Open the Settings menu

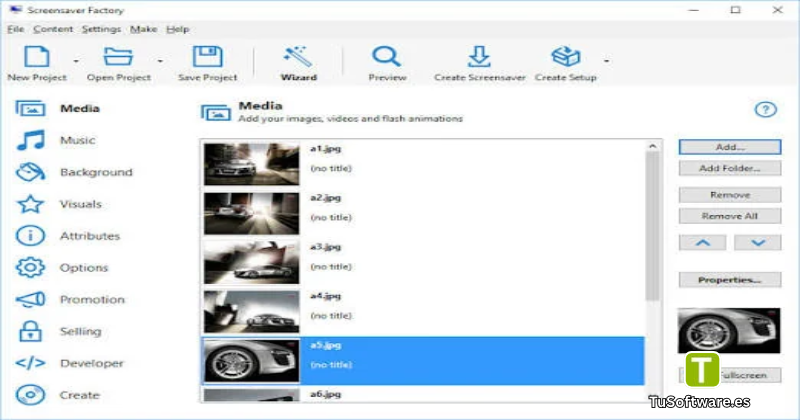(x=101, y=29)
